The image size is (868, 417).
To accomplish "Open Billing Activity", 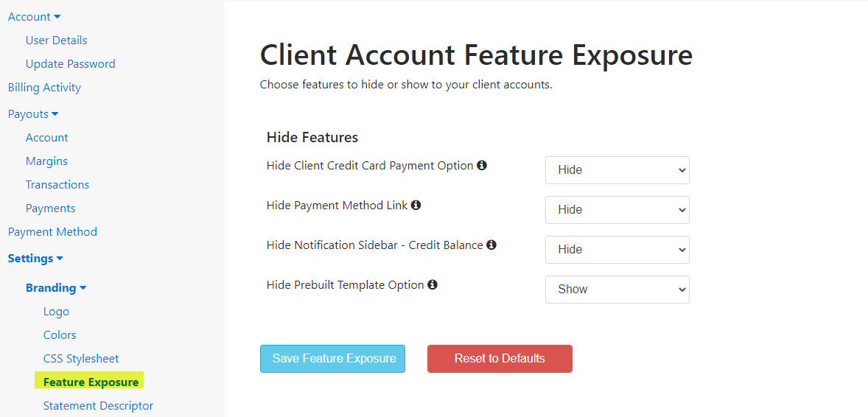I will point(44,88).
